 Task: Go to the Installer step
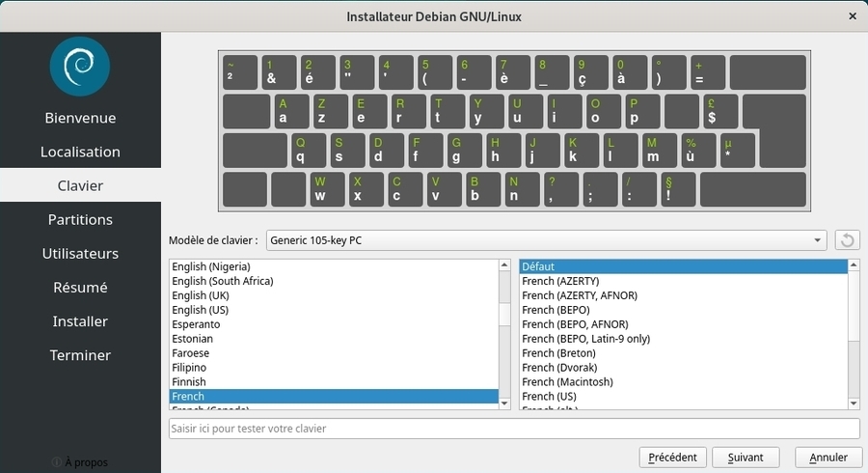(80, 320)
